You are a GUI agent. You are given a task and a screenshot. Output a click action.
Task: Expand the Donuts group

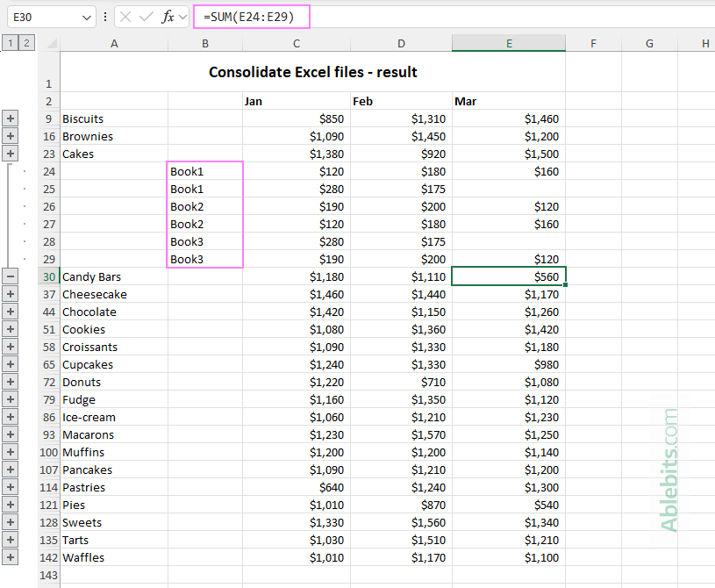point(10,382)
